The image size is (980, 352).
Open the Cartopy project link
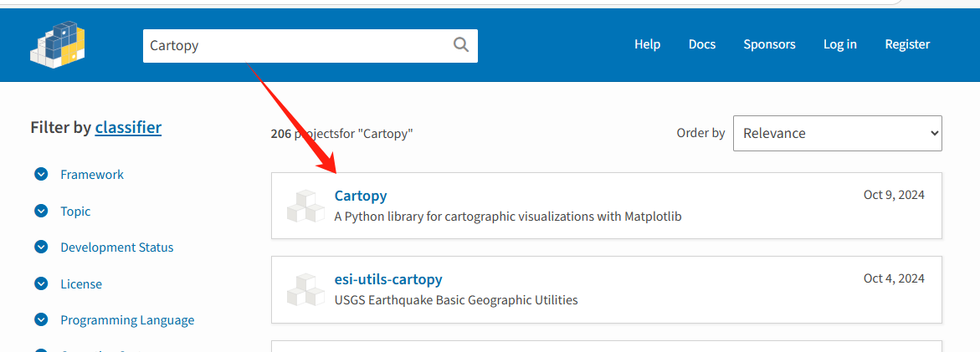click(361, 196)
